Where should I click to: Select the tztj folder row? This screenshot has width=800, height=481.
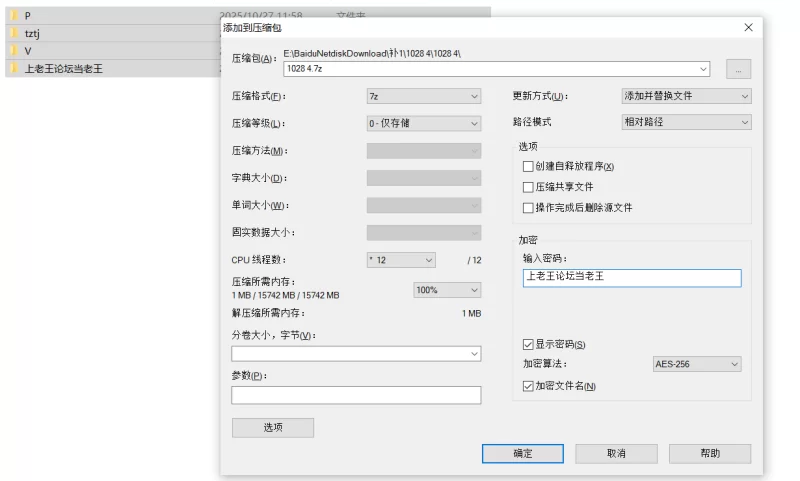pyautogui.click(x=112, y=33)
